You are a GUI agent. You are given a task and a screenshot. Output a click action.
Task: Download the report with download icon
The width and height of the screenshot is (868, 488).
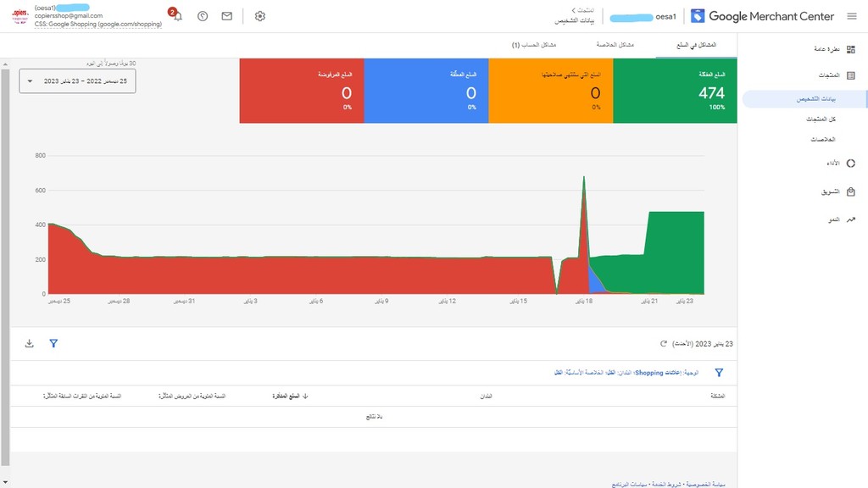tap(30, 344)
